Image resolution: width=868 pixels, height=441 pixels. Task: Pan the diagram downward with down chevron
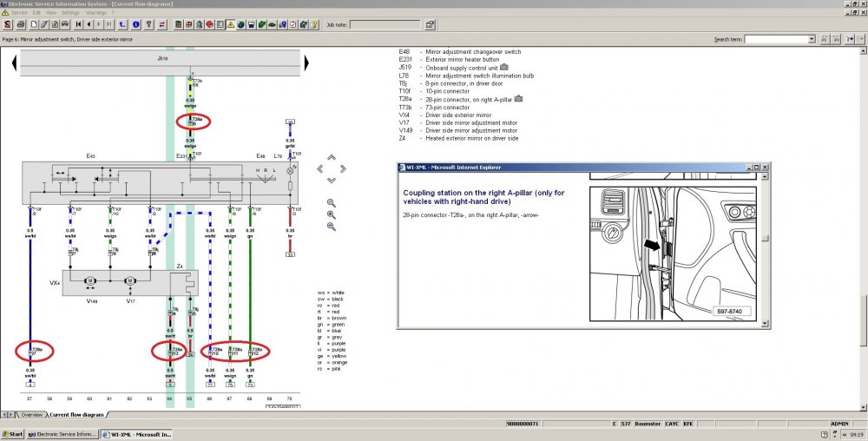[331, 181]
